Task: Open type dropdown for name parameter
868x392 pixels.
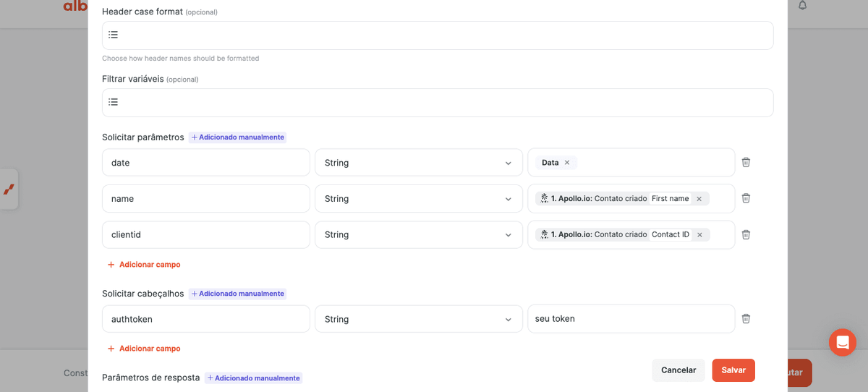Action: click(419, 199)
